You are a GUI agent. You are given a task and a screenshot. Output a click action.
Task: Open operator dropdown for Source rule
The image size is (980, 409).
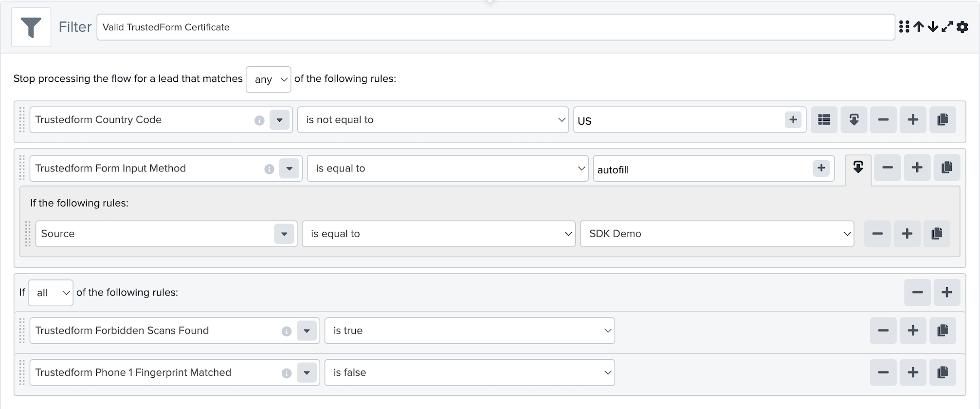[438, 234]
